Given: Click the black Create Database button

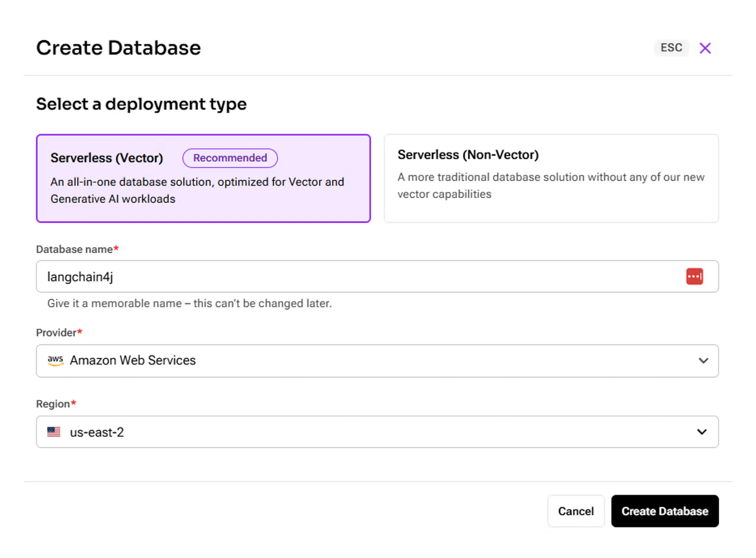Looking at the screenshot, I should pyautogui.click(x=664, y=511).
